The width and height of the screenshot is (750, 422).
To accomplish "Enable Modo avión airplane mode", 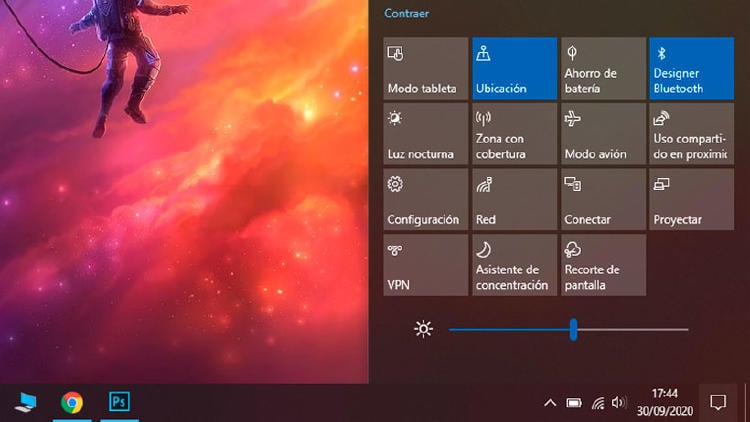I will point(603,134).
